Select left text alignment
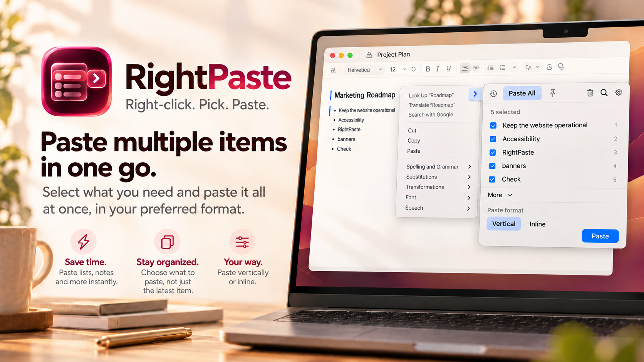The image size is (644, 362). tap(465, 68)
